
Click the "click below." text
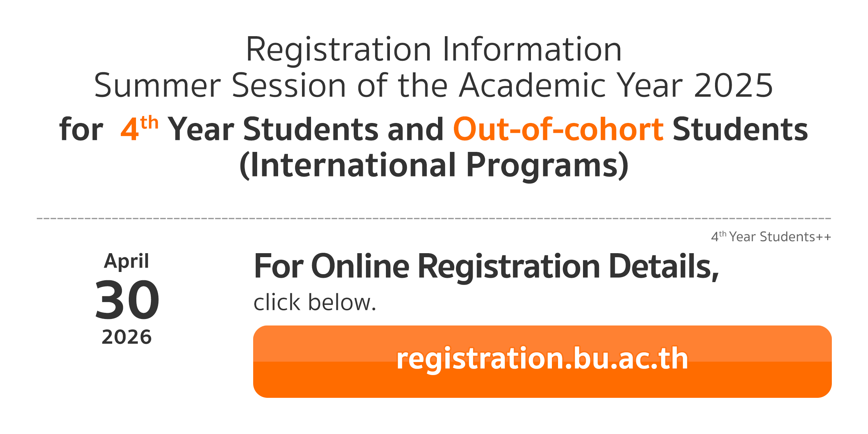(315, 302)
